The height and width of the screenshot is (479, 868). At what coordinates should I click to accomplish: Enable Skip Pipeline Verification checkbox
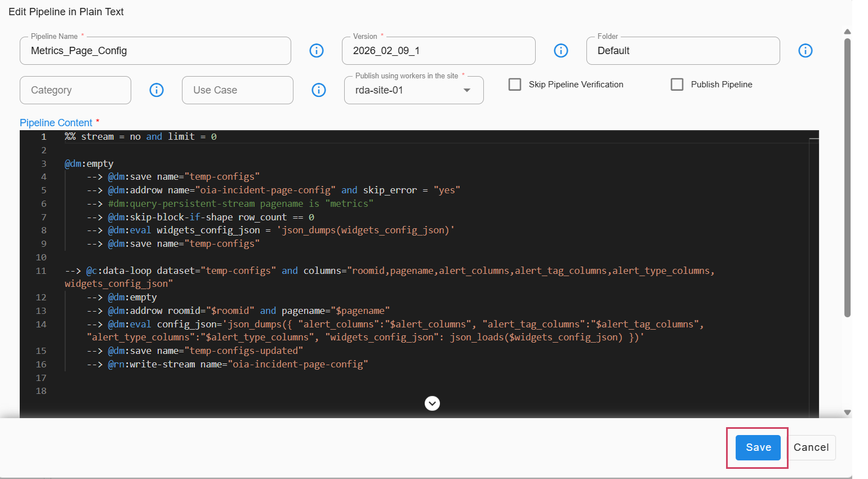[515, 85]
